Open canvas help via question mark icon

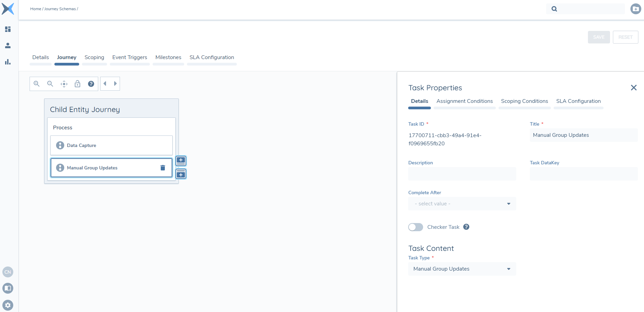pyautogui.click(x=91, y=84)
